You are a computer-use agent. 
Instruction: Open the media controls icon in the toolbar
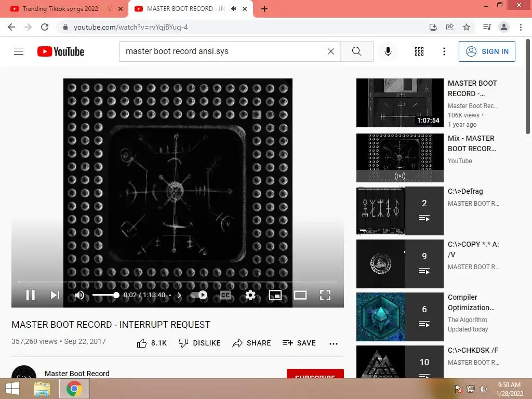click(487, 27)
